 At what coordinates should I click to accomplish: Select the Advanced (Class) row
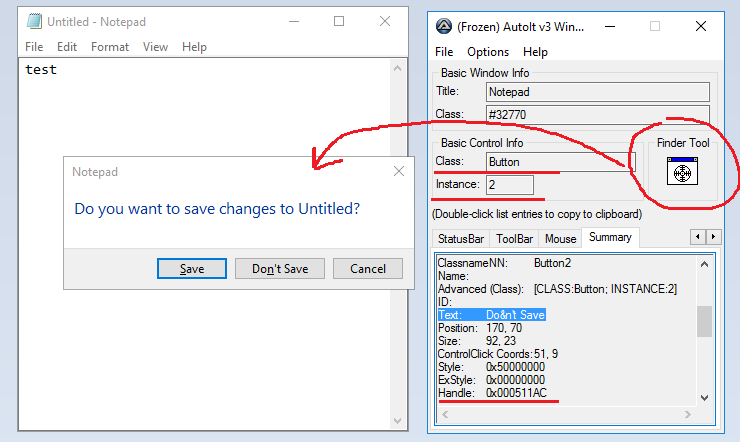tap(557, 289)
